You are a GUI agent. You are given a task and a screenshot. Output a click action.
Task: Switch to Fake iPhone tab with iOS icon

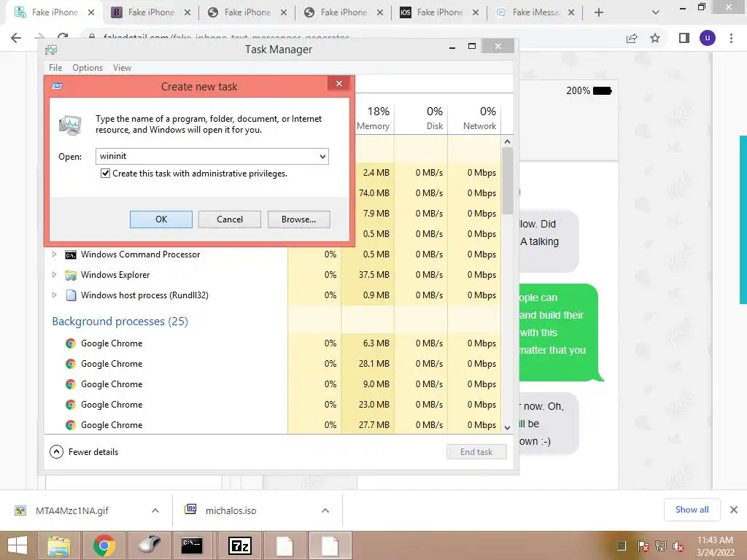438,12
